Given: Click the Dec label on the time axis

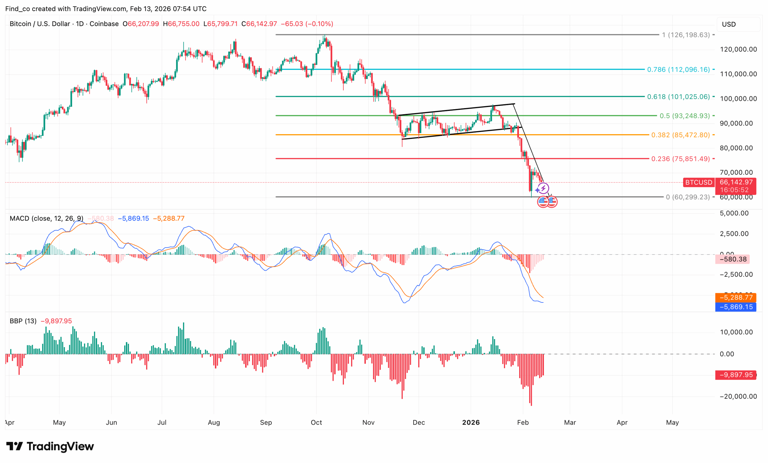Looking at the screenshot, I should click(x=419, y=422).
